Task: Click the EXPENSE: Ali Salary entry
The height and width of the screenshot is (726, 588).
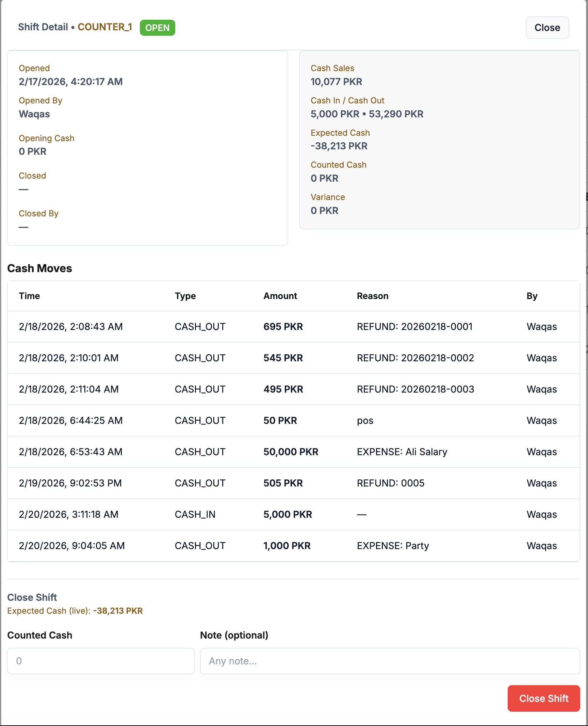Action: coord(402,452)
